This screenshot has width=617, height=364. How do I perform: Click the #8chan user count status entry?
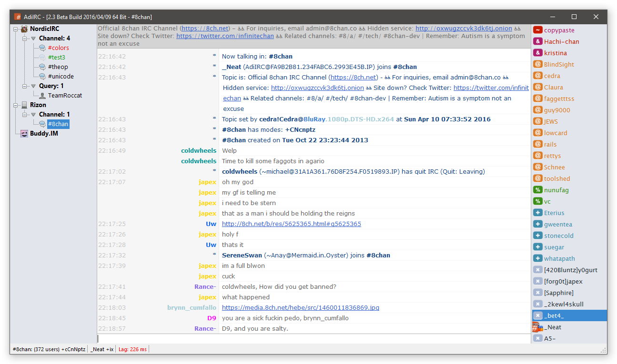[49, 349]
